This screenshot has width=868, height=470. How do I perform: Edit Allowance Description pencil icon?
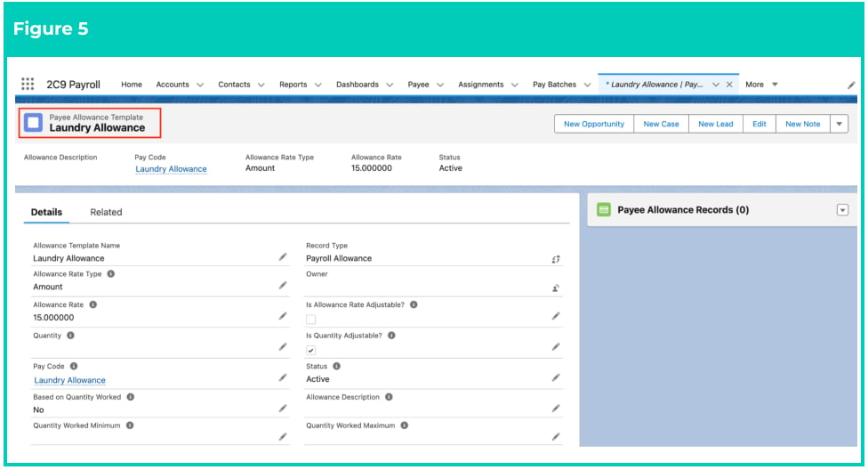click(x=556, y=409)
